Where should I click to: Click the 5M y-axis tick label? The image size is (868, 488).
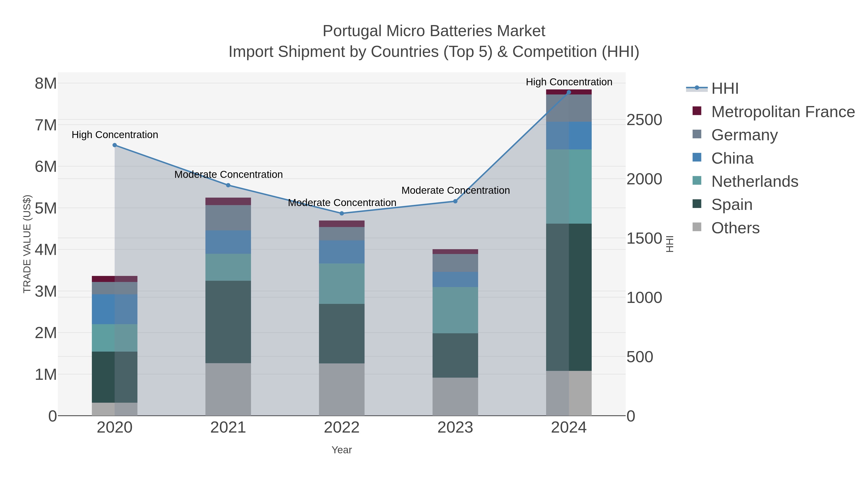pos(46,208)
